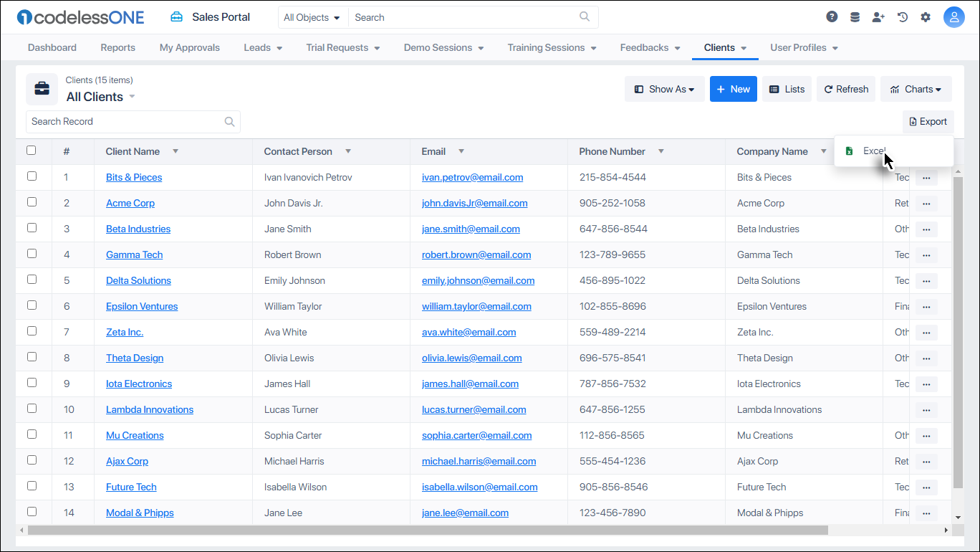Click the Lists button
The image size is (980, 552).
pyautogui.click(x=787, y=89)
